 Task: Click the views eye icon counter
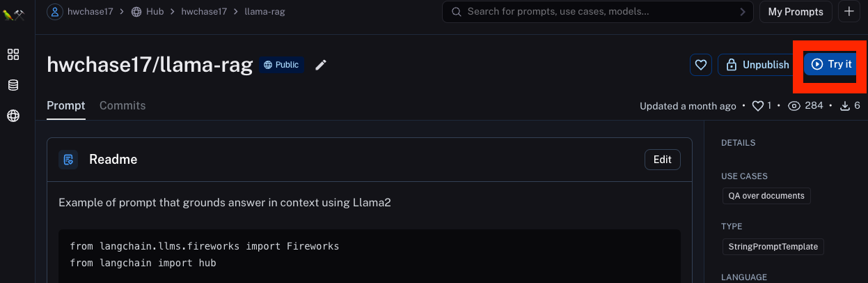point(794,106)
